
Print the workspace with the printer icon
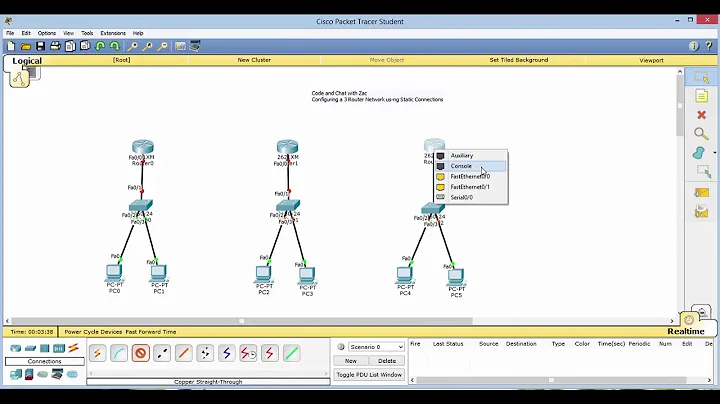(56, 46)
